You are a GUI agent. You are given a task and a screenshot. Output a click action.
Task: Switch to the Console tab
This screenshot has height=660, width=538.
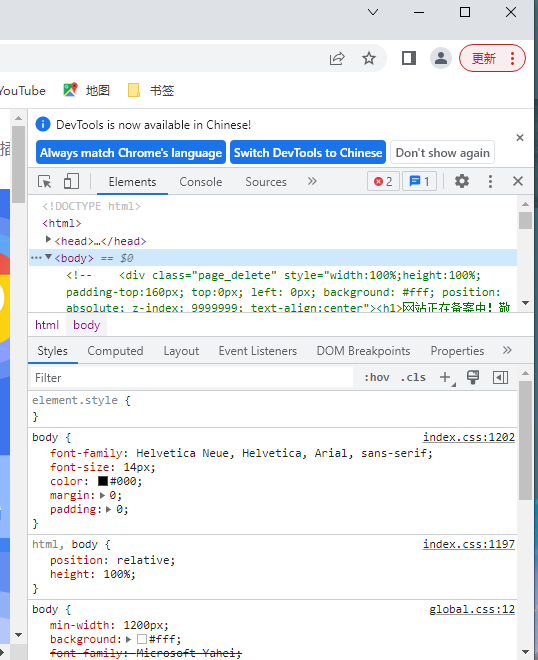(x=201, y=182)
